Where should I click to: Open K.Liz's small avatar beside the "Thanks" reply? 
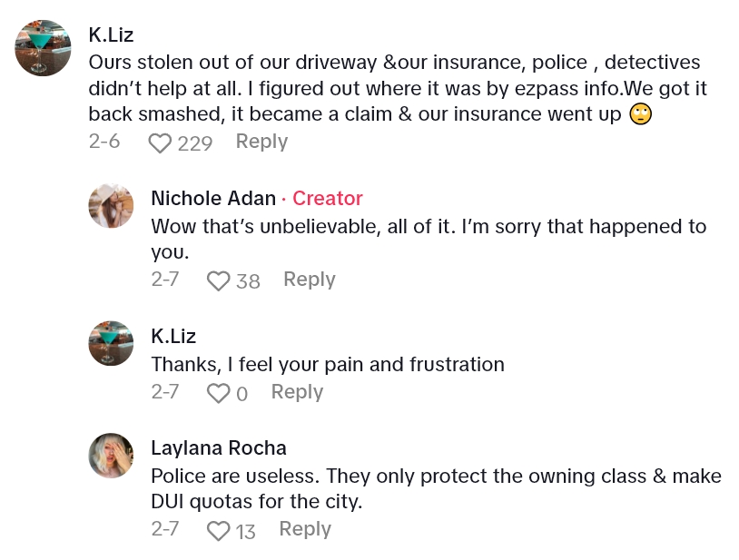tap(111, 343)
